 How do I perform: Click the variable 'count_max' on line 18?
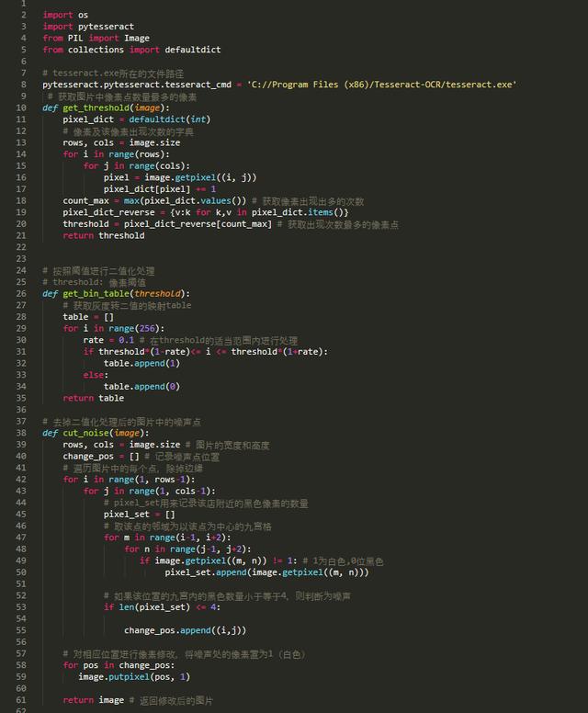pyautogui.click(x=85, y=201)
